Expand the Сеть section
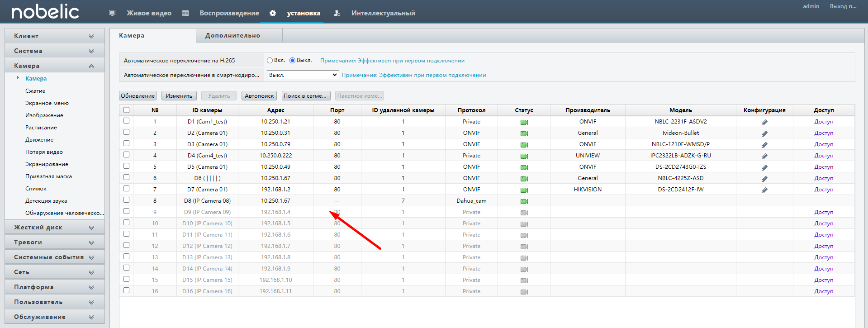The height and width of the screenshot is (328, 868). 55,272
